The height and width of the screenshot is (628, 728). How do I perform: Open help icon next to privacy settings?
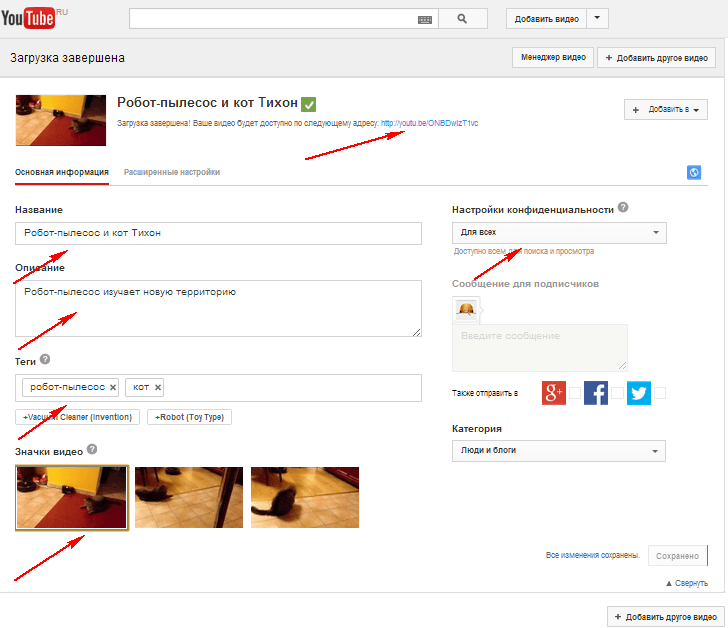point(623,207)
